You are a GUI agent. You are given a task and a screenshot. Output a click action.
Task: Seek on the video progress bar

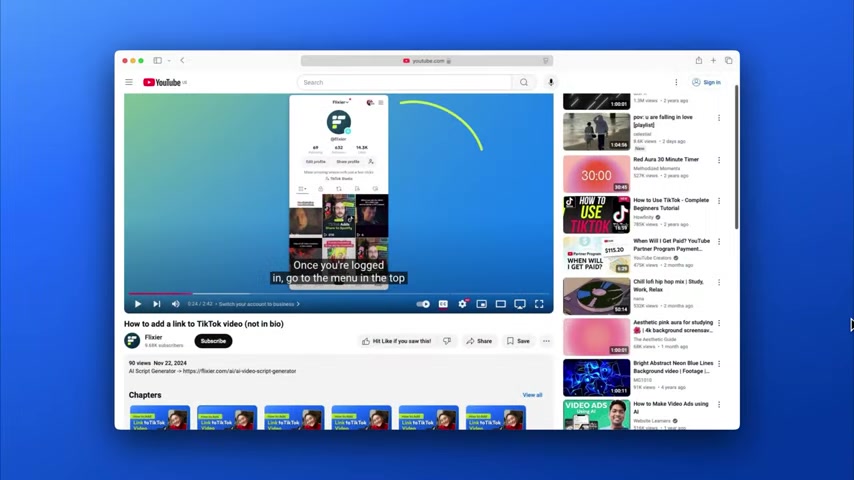point(339,294)
